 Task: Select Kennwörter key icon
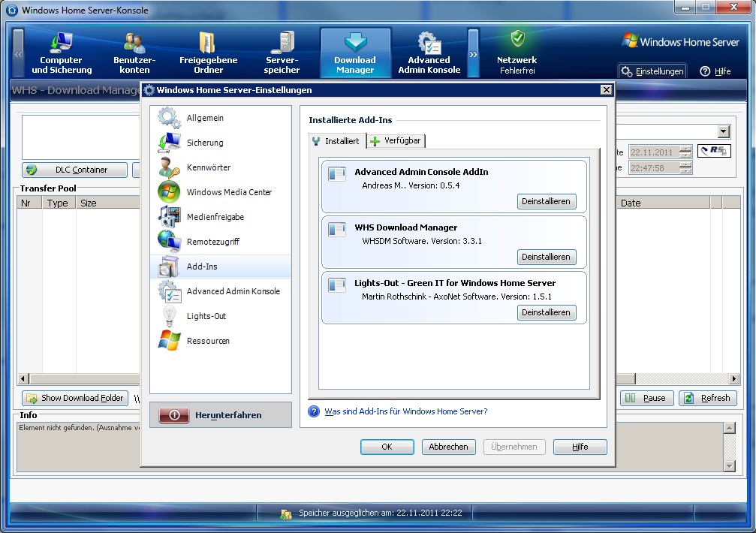(x=169, y=167)
